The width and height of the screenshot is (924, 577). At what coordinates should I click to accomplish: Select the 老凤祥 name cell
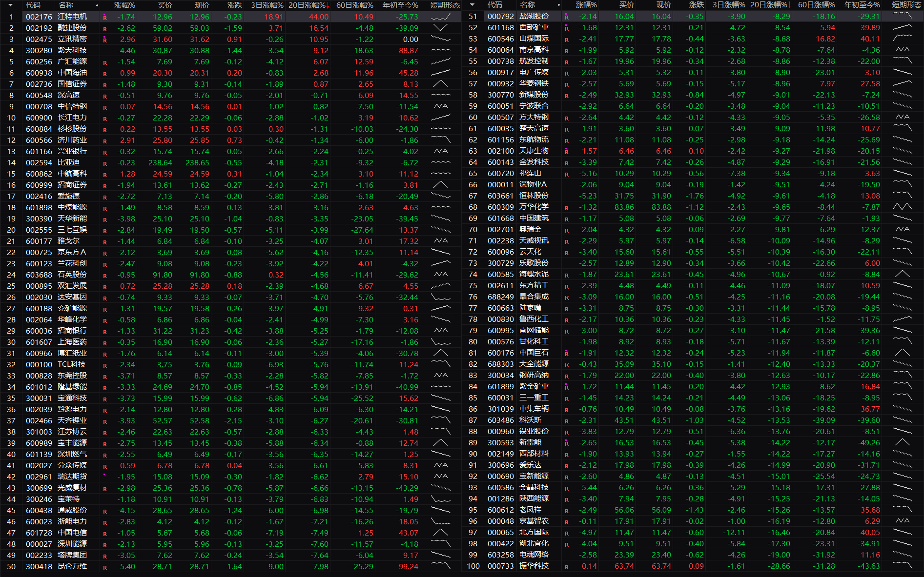[x=530, y=510]
